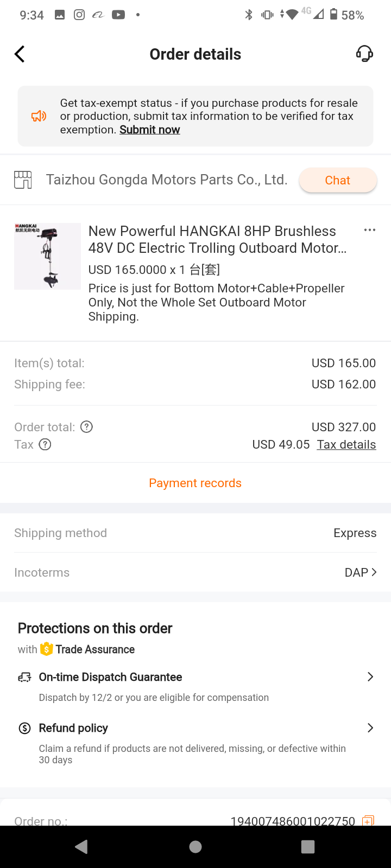This screenshot has width=391, height=868.
Task: Open customer service headset icon
Action: pos(364,54)
